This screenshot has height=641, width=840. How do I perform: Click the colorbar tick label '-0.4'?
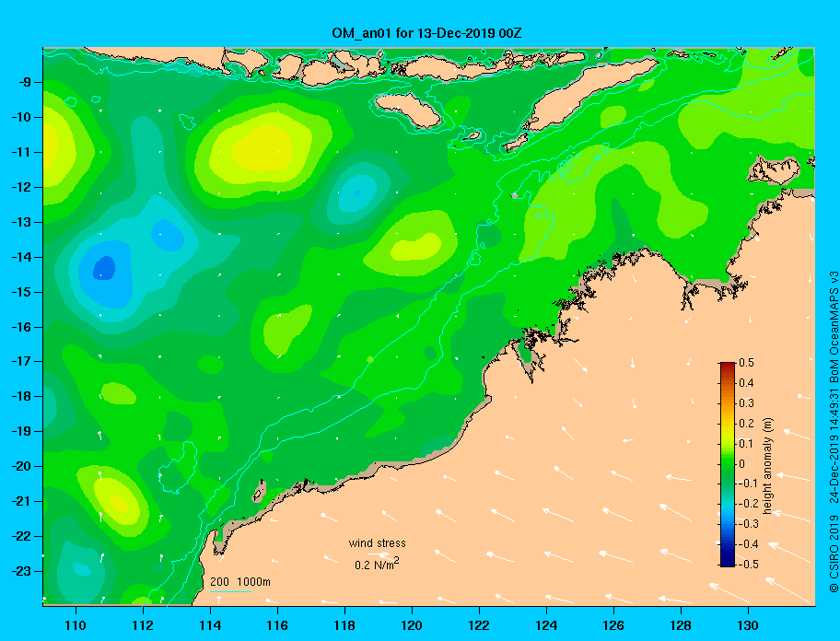(x=748, y=544)
